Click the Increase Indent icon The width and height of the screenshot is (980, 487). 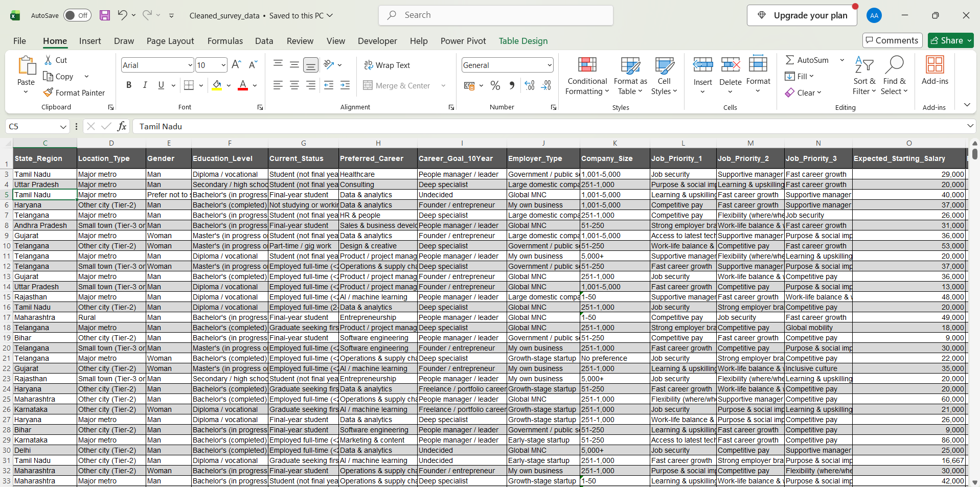coord(346,85)
